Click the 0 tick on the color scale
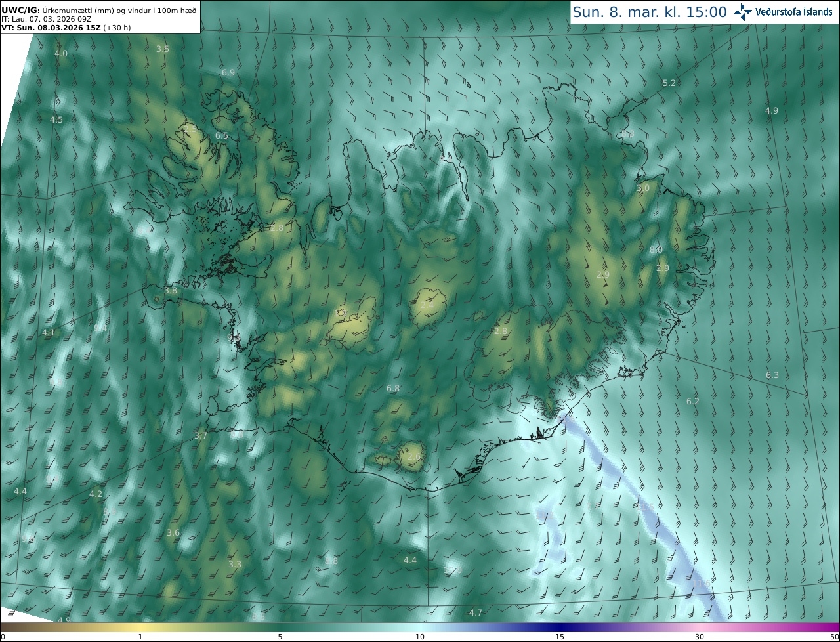Viewport: 840px width, 642px height. click(3, 637)
